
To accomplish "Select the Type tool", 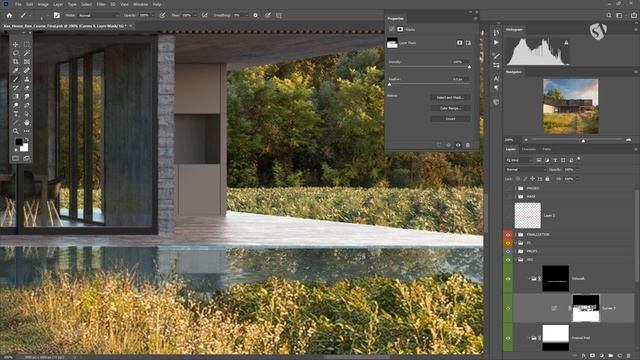I will point(16,114).
